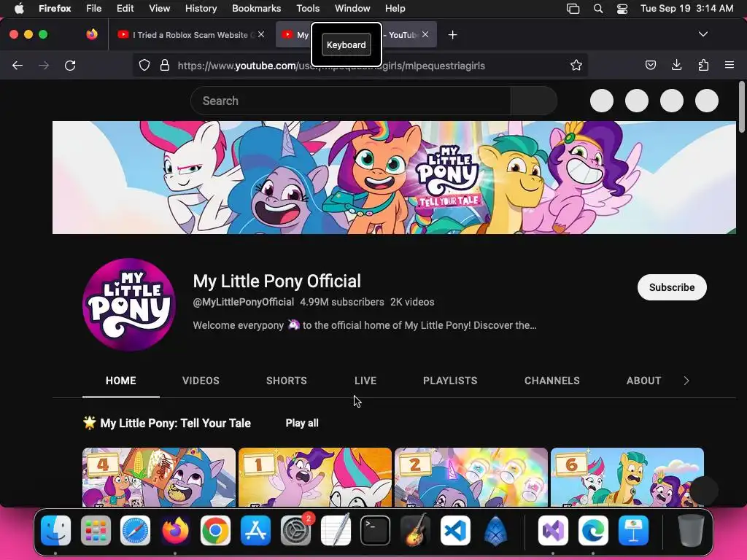Open the video thumbnail numbered 2
This screenshot has width=747, height=560.
[471, 477]
